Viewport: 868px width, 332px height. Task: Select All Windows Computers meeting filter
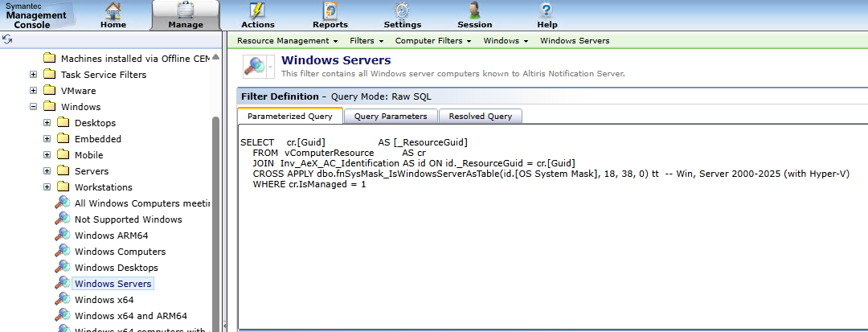point(142,203)
